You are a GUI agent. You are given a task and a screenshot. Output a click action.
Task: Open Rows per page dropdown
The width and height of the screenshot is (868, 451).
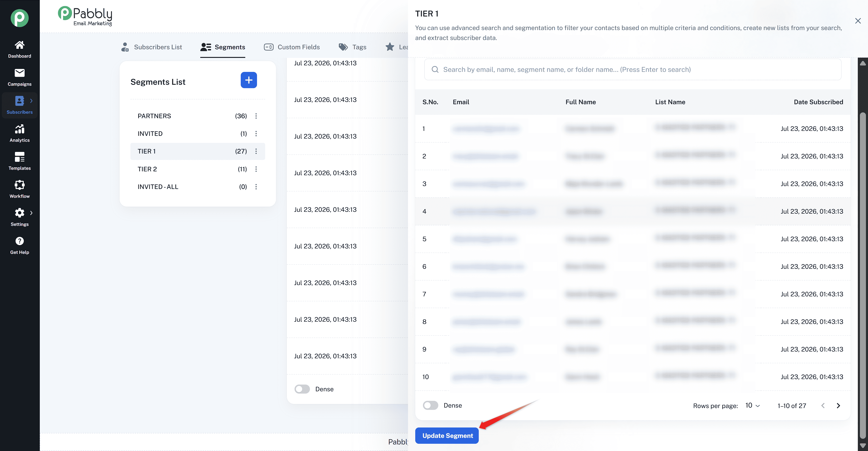[x=752, y=406]
